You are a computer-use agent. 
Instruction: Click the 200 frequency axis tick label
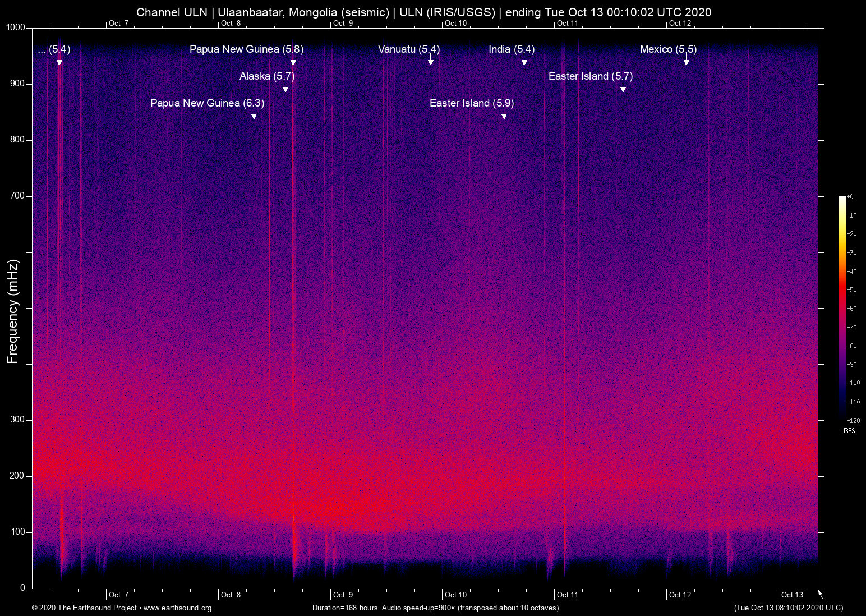click(17, 476)
